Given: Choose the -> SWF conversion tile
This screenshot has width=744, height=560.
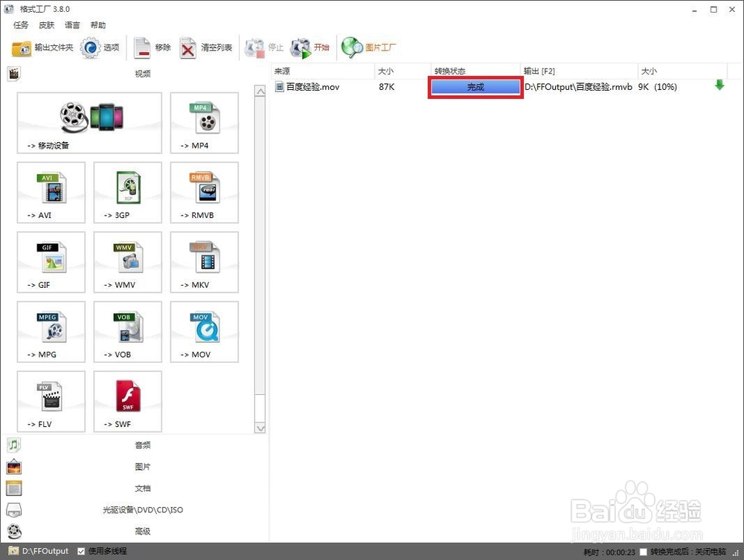Looking at the screenshot, I should point(128,402).
